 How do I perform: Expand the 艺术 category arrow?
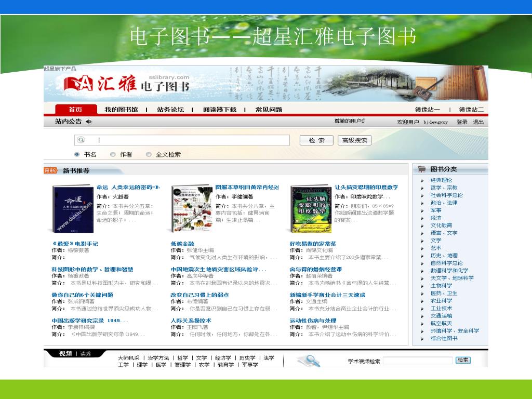pos(422,248)
